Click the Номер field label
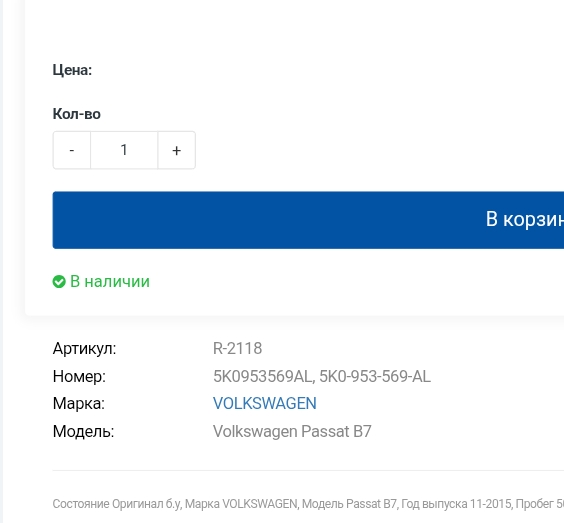The width and height of the screenshot is (564, 523). [79, 376]
